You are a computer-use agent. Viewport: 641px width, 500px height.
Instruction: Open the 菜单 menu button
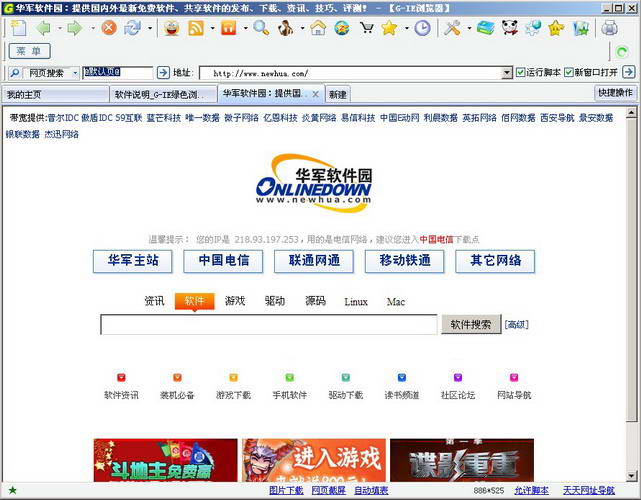29,51
